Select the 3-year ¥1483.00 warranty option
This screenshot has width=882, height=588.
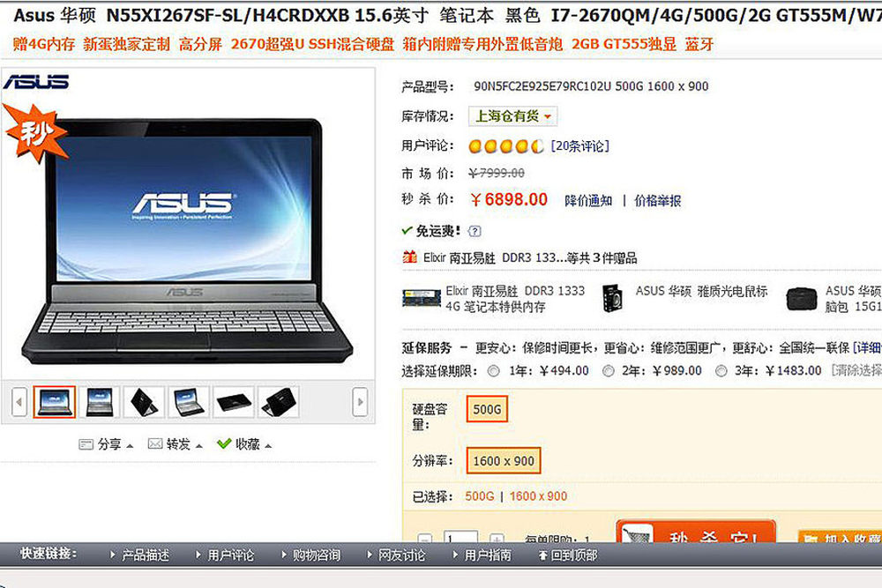tap(721, 371)
